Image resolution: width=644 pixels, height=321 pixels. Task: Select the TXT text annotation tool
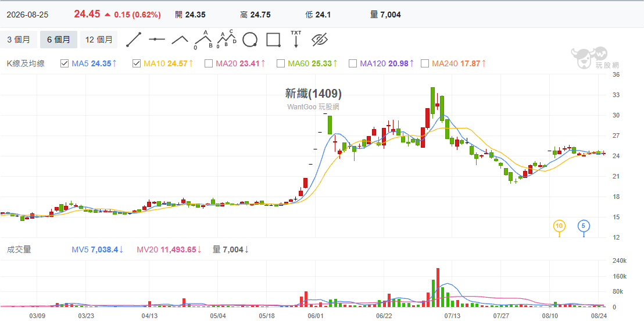[296, 40]
